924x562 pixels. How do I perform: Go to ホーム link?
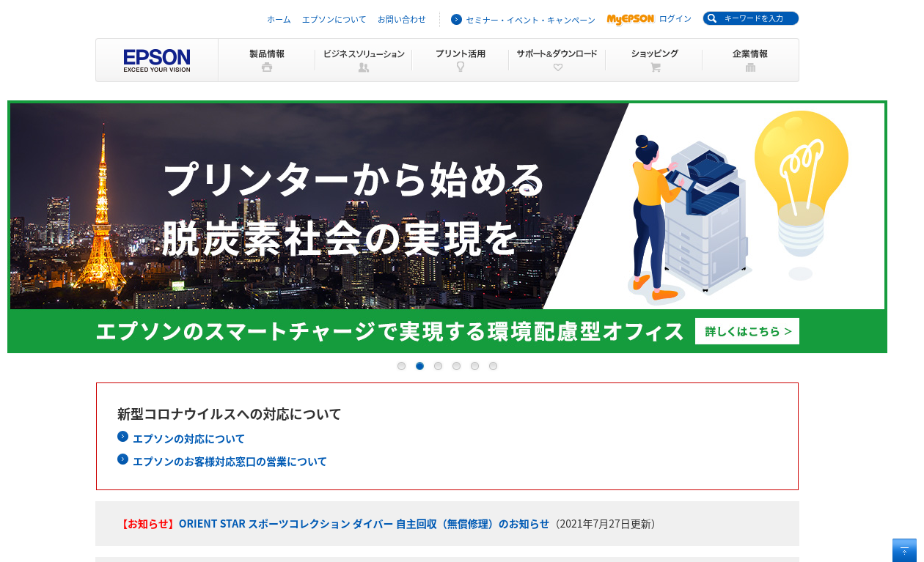point(279,19)
